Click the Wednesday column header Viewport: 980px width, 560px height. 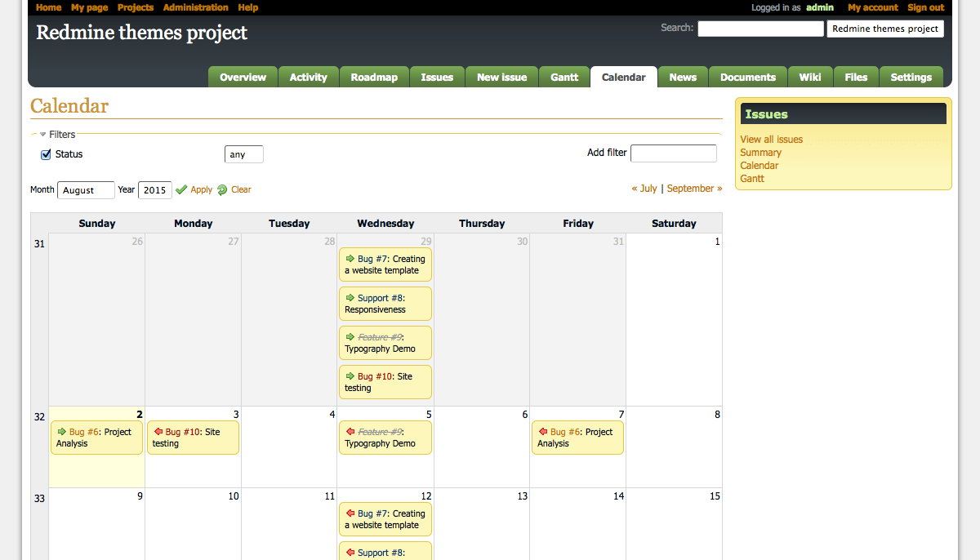tap(385, 224)
